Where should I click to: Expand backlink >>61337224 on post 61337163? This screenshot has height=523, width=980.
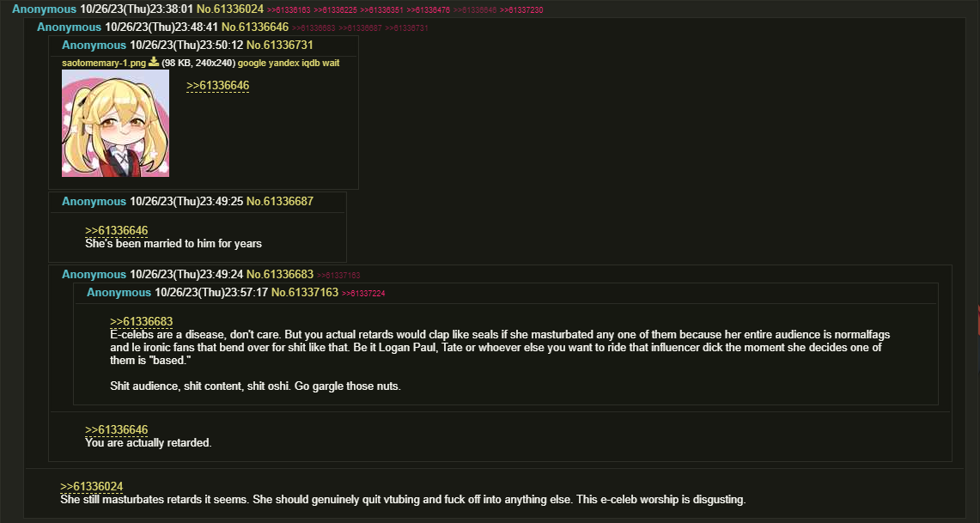coord(363,294)
